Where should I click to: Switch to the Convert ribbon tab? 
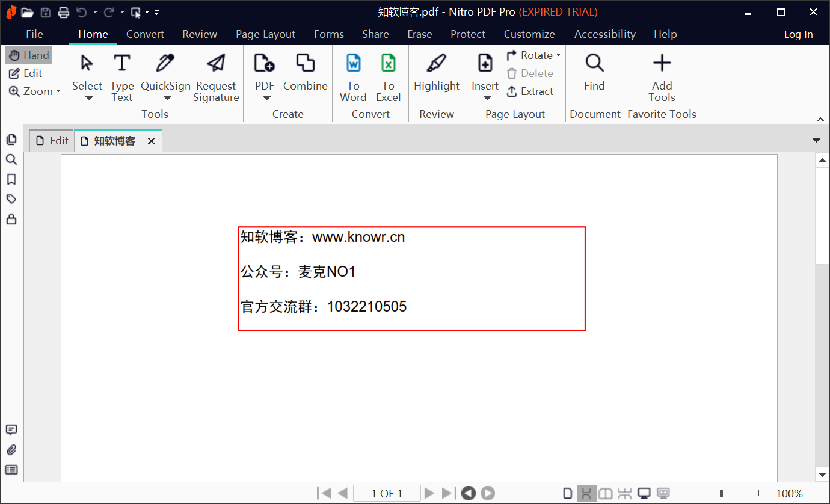pyautogui.click(x=145, y=34)
